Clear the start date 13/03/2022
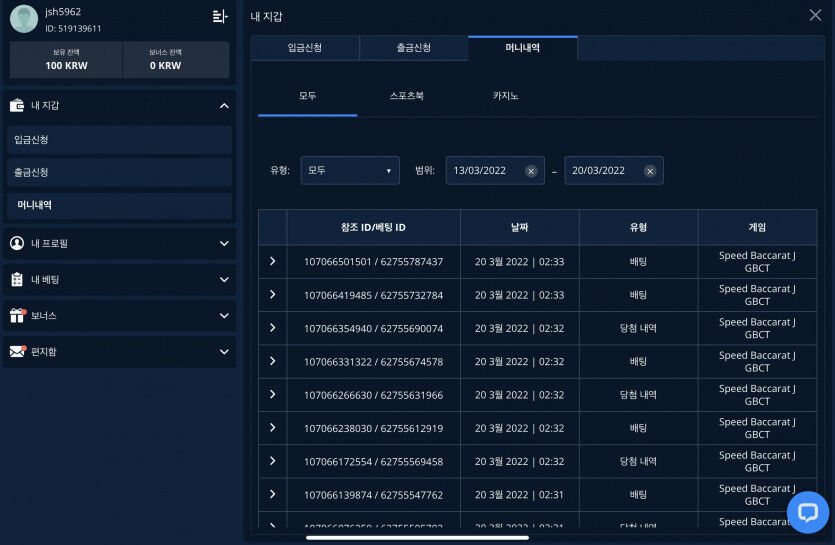Screen dimensions: 835x545 (531, 171)
